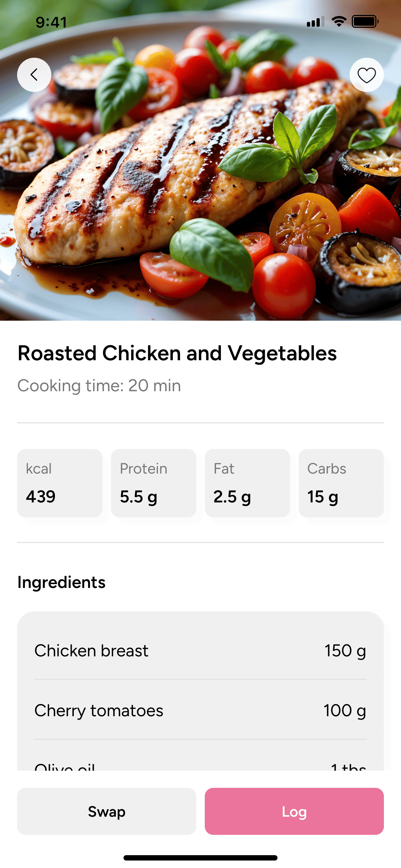Viewport: 401px width, 868px height.
Task: Select the kcal 439 nutrition card
Action: pos(60,483)
